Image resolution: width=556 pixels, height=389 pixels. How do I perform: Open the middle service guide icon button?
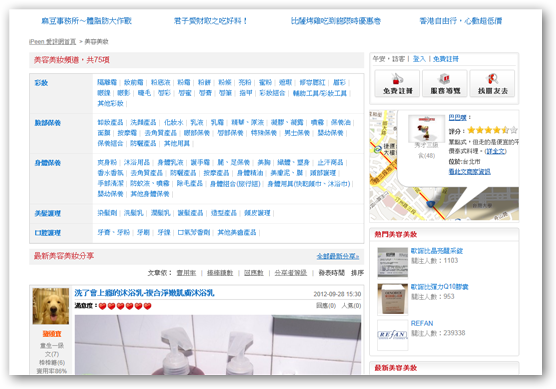click(x=445, y=83)
